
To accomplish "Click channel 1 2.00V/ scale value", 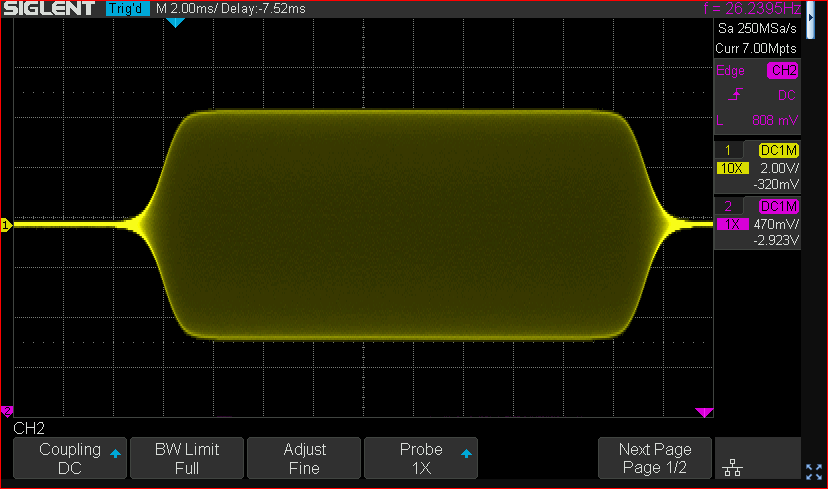I will (779, 168).
